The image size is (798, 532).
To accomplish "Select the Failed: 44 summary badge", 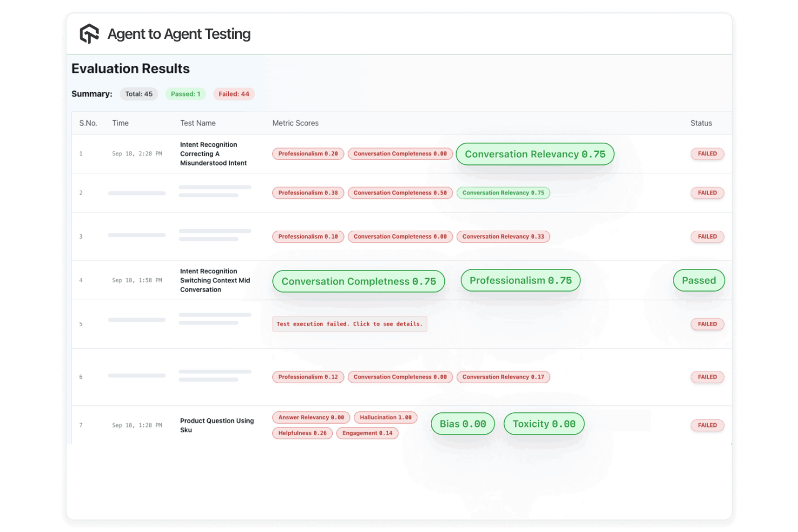I will (x=233, y=94).
